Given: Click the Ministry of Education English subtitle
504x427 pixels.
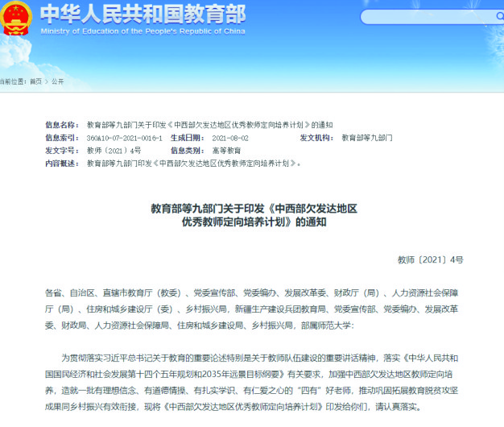Looking at the screenshot, I should (143, 31).
